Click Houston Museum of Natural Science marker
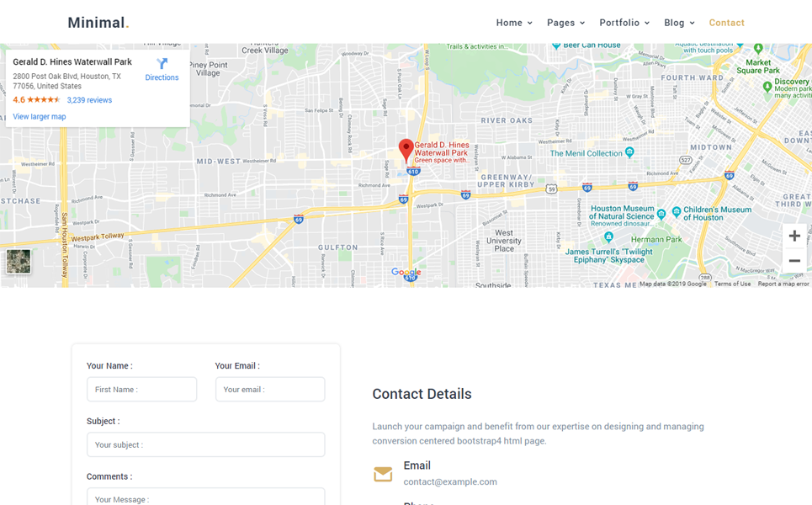This screenshot has height=505, width=812. (x=661, y=214)
